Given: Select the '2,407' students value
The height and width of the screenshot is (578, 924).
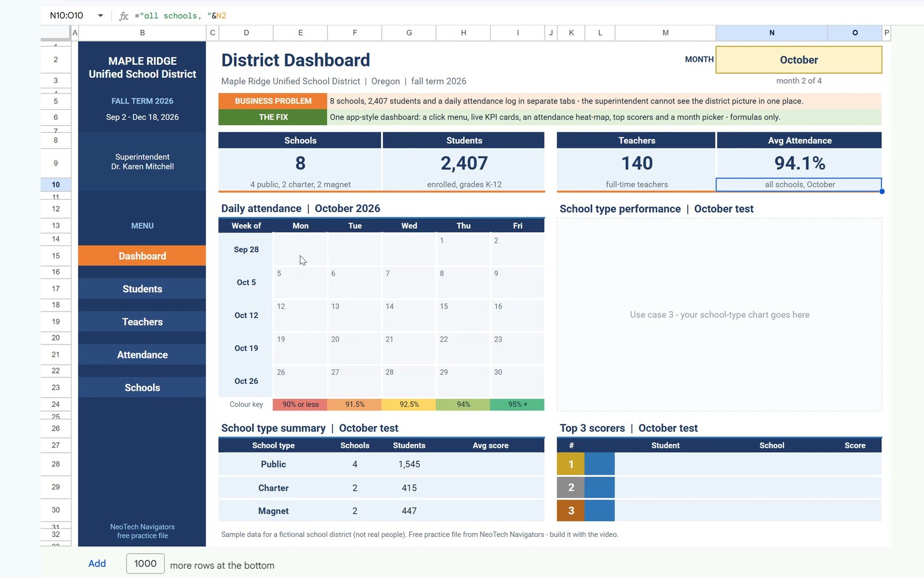Looking at the screenshot, I should tap(464, 164).
